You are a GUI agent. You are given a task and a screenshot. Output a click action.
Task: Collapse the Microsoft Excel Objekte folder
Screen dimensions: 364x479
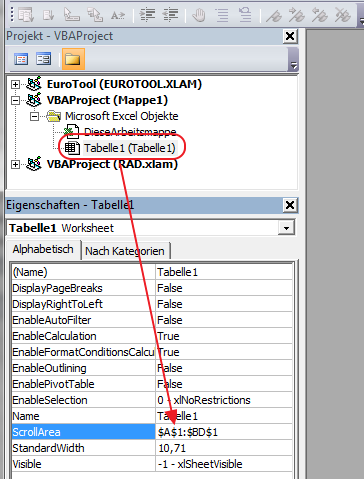pos(34,116)
